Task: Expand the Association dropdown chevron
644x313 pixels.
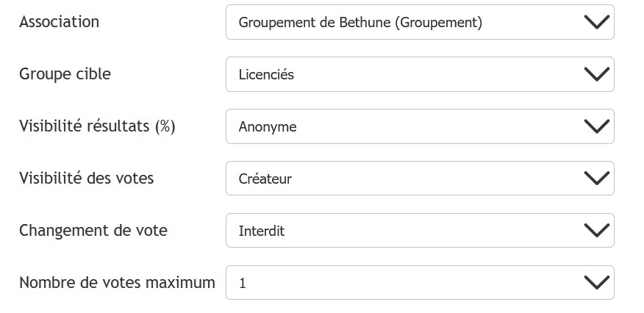Action: pos(597,22)
